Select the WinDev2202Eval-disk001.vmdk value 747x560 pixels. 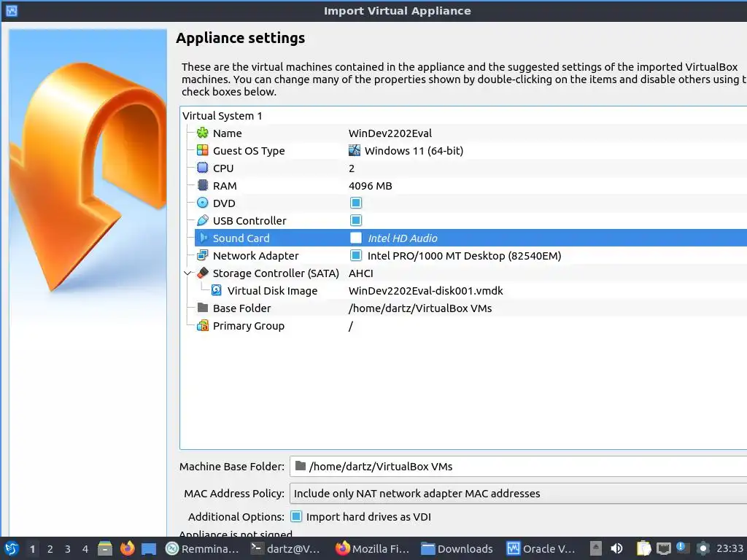pos(425,291)
